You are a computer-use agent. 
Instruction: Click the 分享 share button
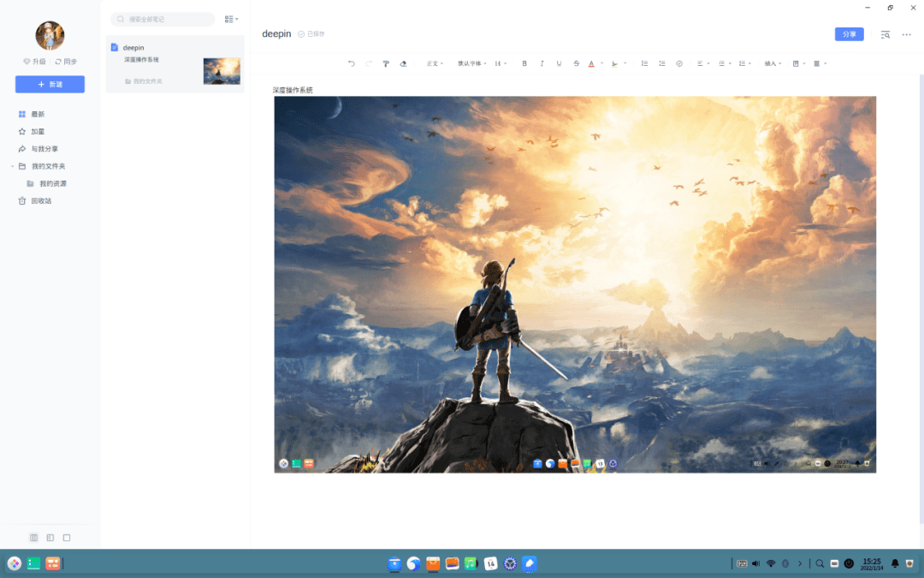coord(849,34)
